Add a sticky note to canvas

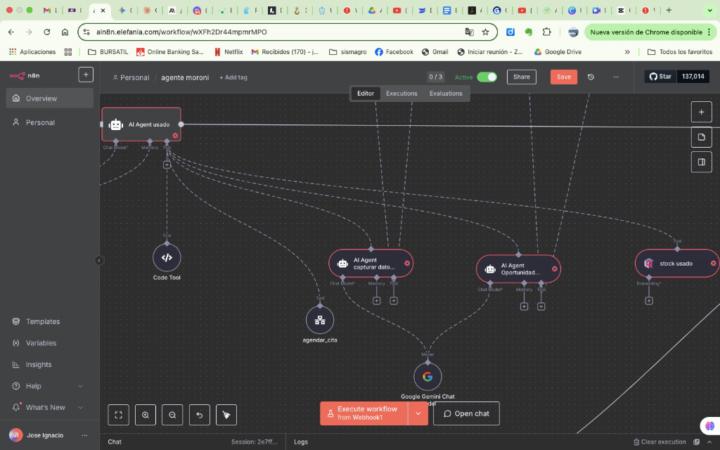click(702, 137)
